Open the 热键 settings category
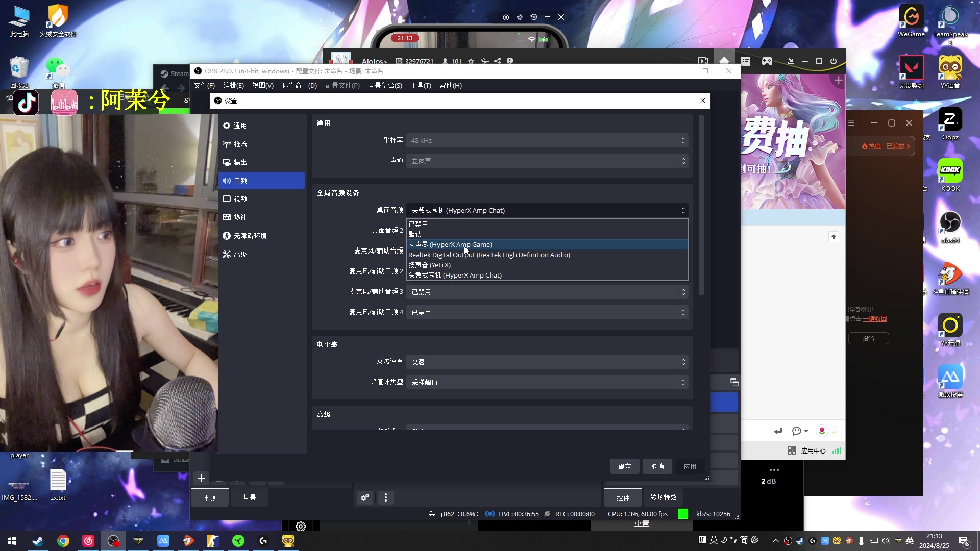Image resolution: width=980 pixels, height=551 pixels. (x=261, y=217)
